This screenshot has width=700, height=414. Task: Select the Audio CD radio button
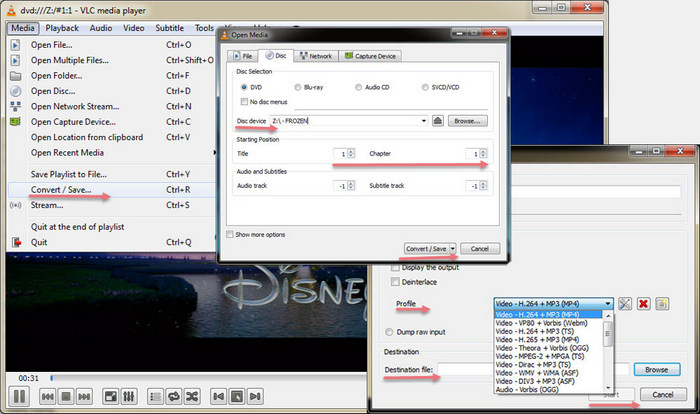(x=358, y=87)
